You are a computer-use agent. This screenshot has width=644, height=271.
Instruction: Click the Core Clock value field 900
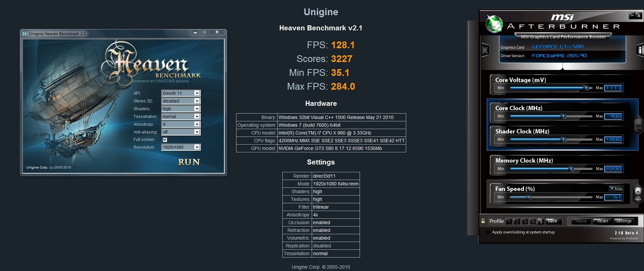point(613,116)
